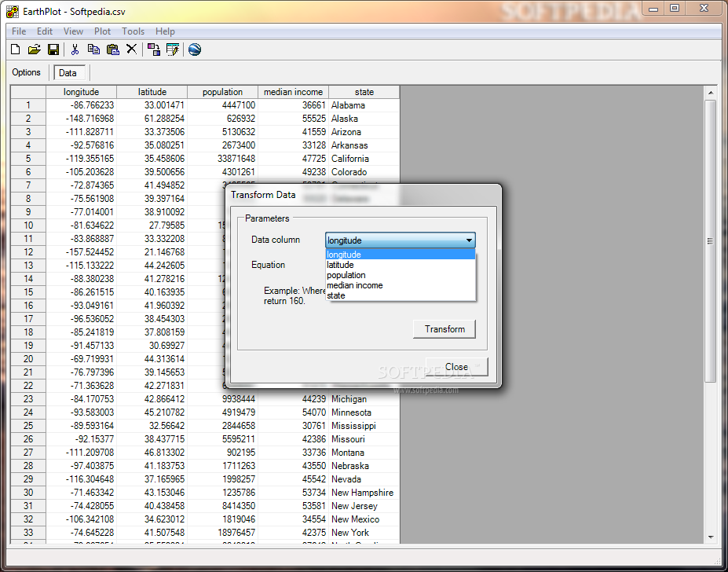Click the population column header

click(223, 92)
